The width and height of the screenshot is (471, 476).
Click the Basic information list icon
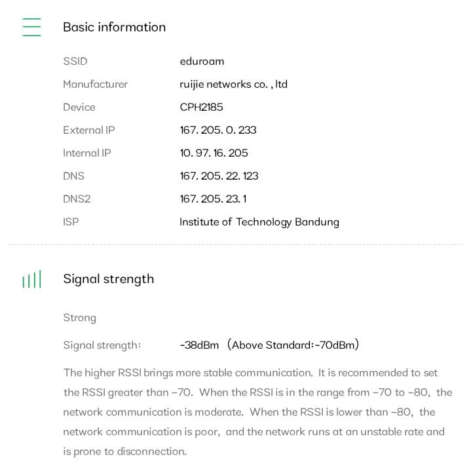(x=31, y=27)
